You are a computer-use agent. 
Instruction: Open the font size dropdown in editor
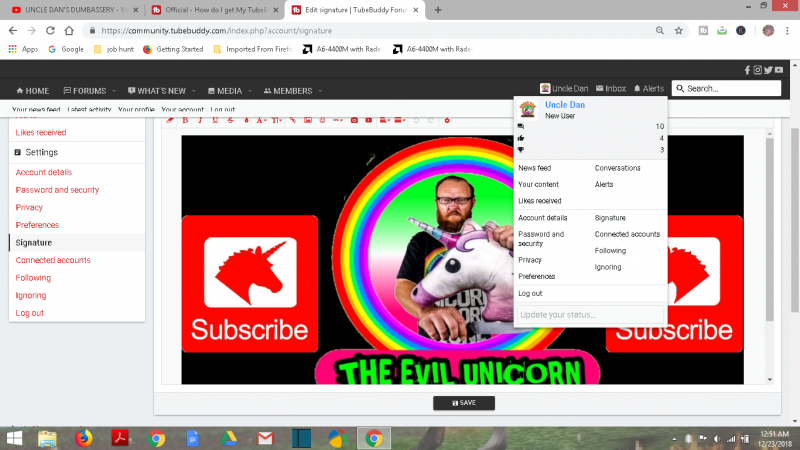[x=276, y=120]
